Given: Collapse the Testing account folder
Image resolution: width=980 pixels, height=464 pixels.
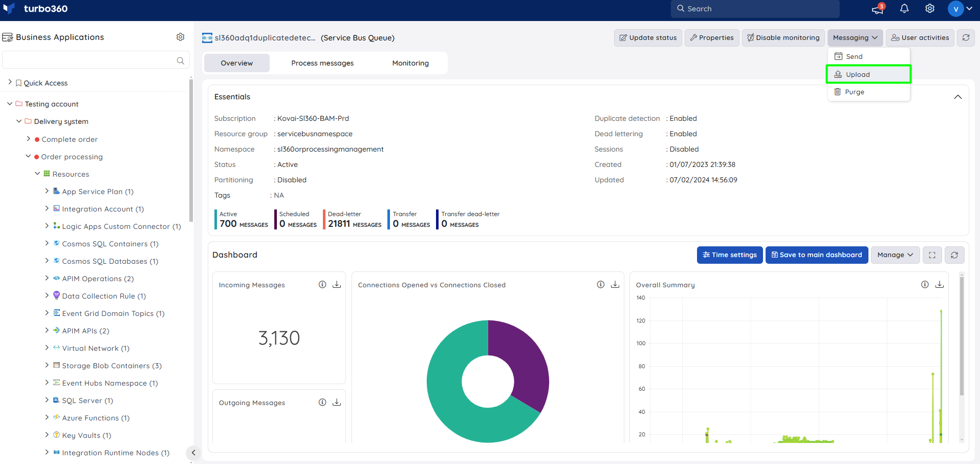Looking at the screenshot, I should tap(10, 103).
